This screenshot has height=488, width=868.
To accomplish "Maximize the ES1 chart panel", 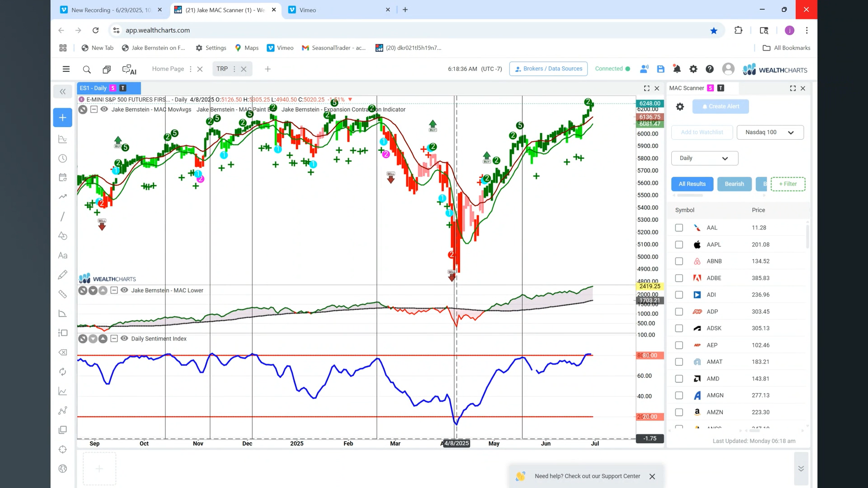I will (646, 89).
